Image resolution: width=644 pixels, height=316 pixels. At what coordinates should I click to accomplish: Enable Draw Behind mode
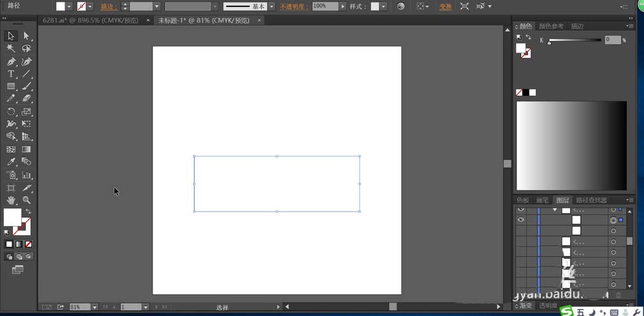pyautogui.click(x=19, y=257)
